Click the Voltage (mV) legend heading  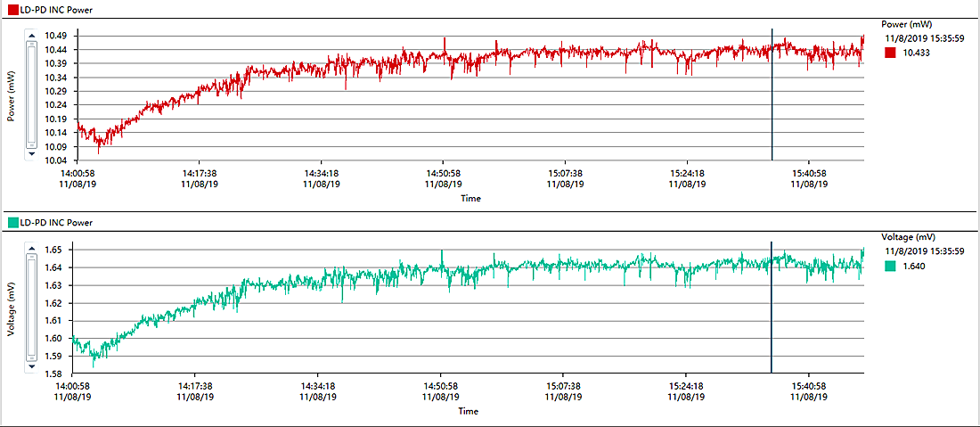point(908,237)
